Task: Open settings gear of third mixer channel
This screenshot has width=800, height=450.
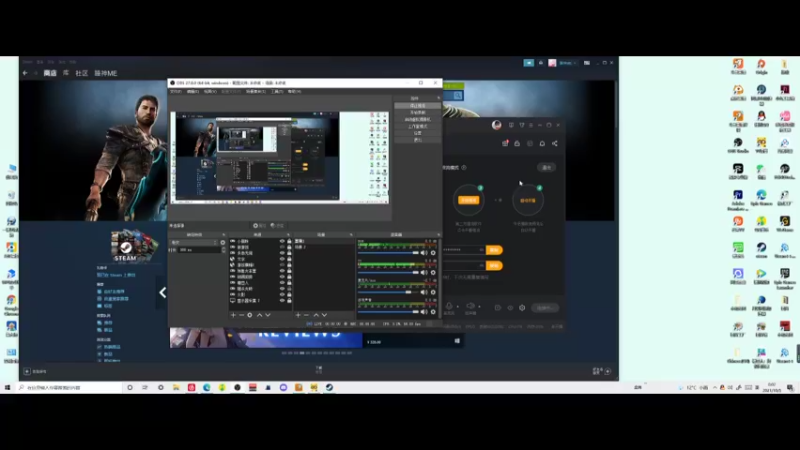Action: click(433, 292)
